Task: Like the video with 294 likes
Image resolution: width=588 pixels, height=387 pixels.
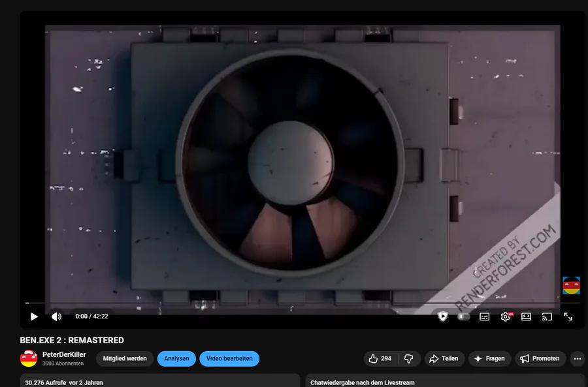Action: pyautogui.click(x=380, y=358)
